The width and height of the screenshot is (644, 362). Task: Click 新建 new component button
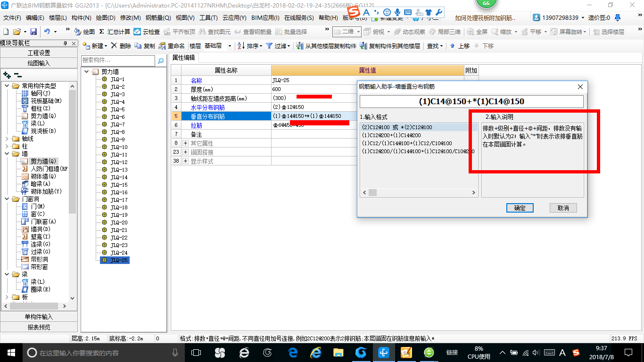(94, 46)
